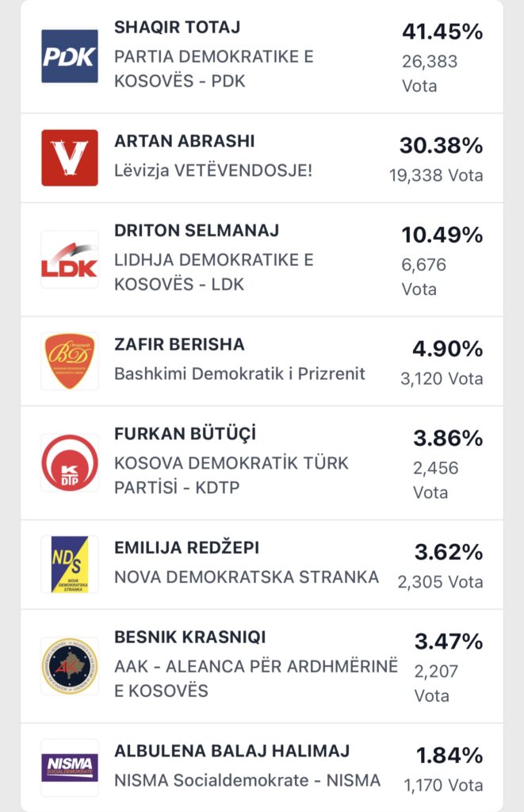Click the 41.45% result percentage
This screenshot has width=524, height=812.
[x=442, y=33]
